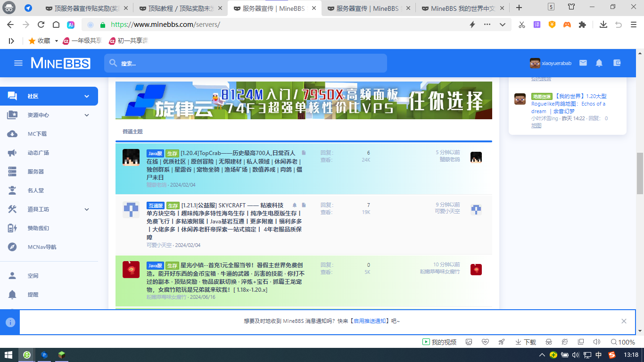Image resolution: width=644 pixels, height=362 pixels.
Task: Expand the 资源中心 sidebar section
Action: pos(87,115)
